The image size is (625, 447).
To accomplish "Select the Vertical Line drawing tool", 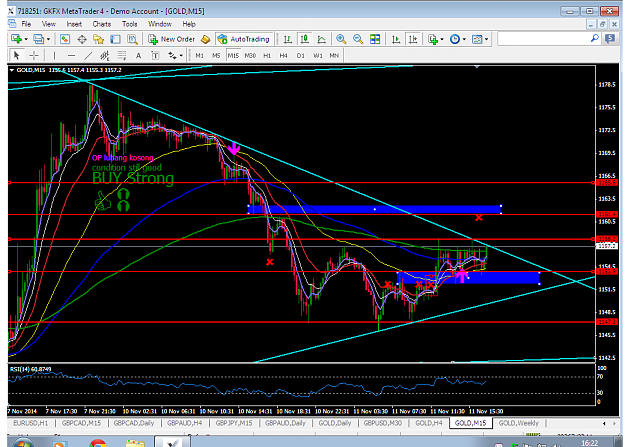I will [54, 55].
